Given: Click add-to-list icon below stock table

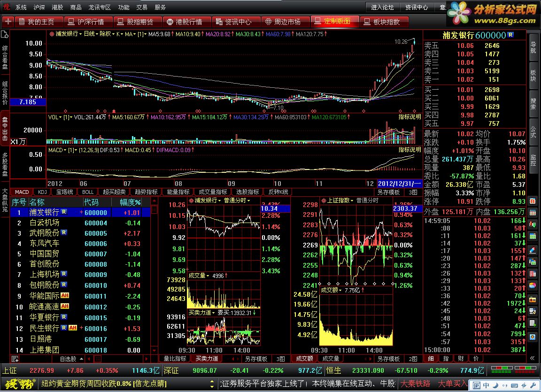Looking at the screenshot, I should 15,359.
